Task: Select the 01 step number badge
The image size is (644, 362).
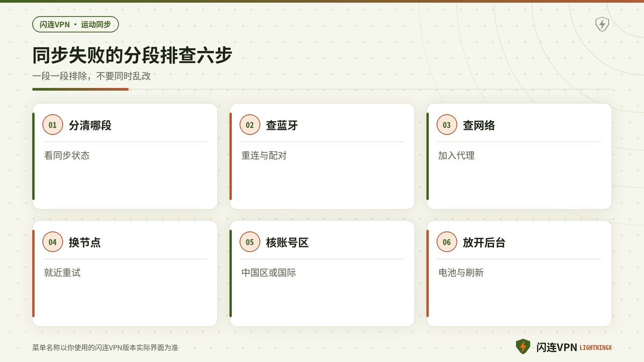Action: coord(53,125)
